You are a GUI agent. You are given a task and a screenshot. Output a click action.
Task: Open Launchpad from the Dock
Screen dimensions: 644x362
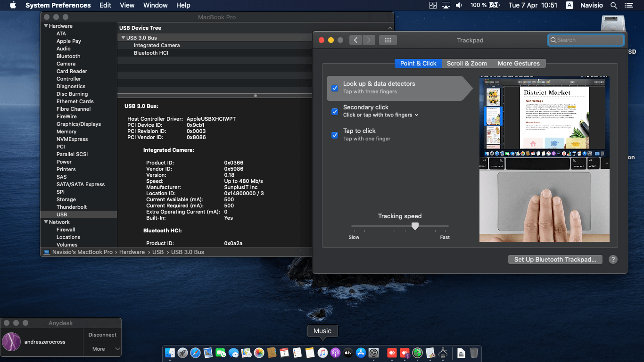click(x=182, y=353)
